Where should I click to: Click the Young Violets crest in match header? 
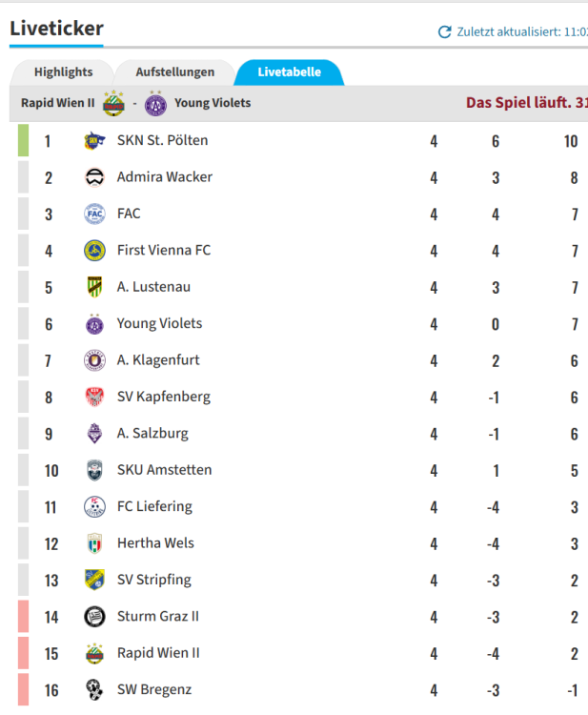[x=155, y=103]
